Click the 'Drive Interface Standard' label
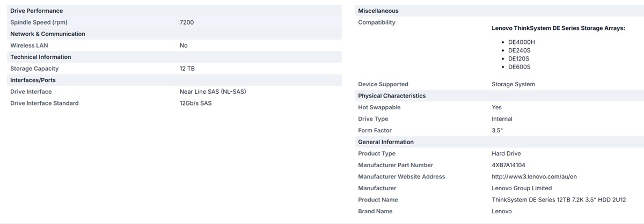Screen dimensions: 644x224 click(45, 103)
